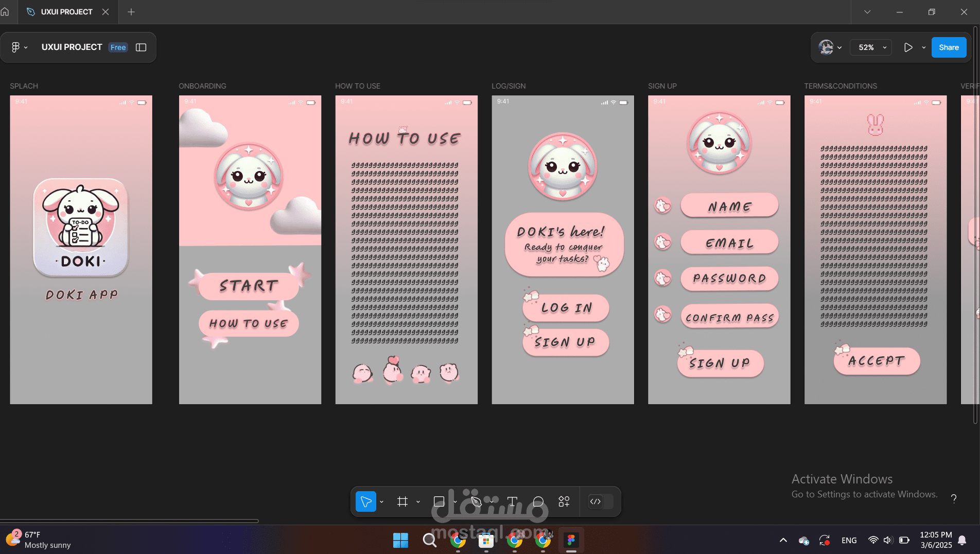Select the LOG/SIGN frame label
Image resolution: width=980 pixels, height=554 pixels.
[x=509, y=86]
